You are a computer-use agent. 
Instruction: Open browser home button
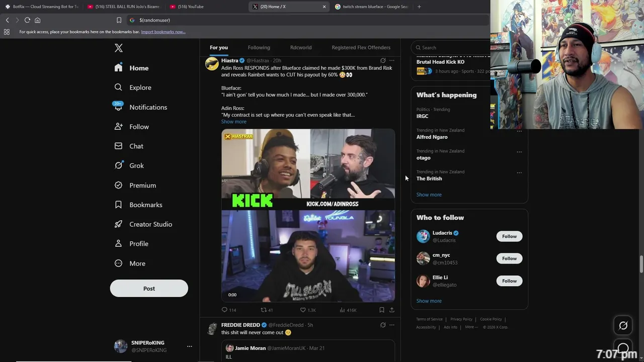[x=37, y=20]
